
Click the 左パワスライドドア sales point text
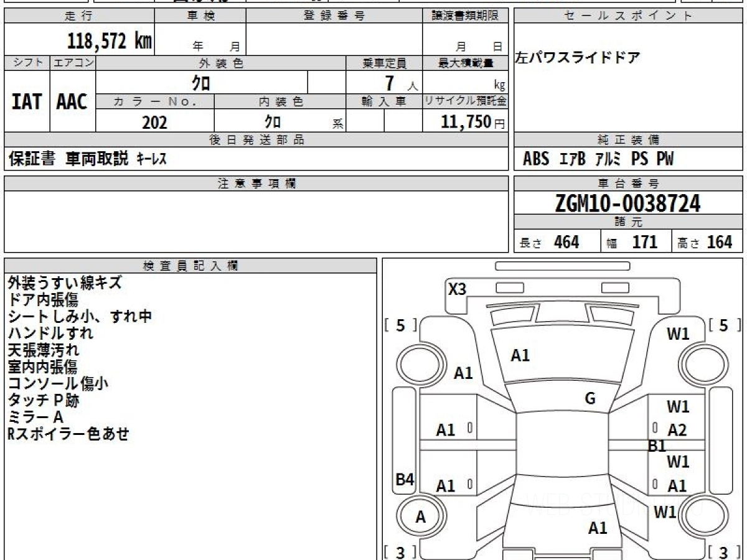point(578,58)
